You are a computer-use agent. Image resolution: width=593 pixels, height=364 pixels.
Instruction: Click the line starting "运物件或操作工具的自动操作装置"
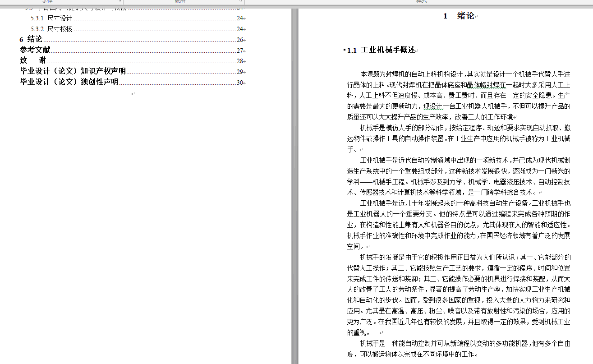[x=459, y=138]
